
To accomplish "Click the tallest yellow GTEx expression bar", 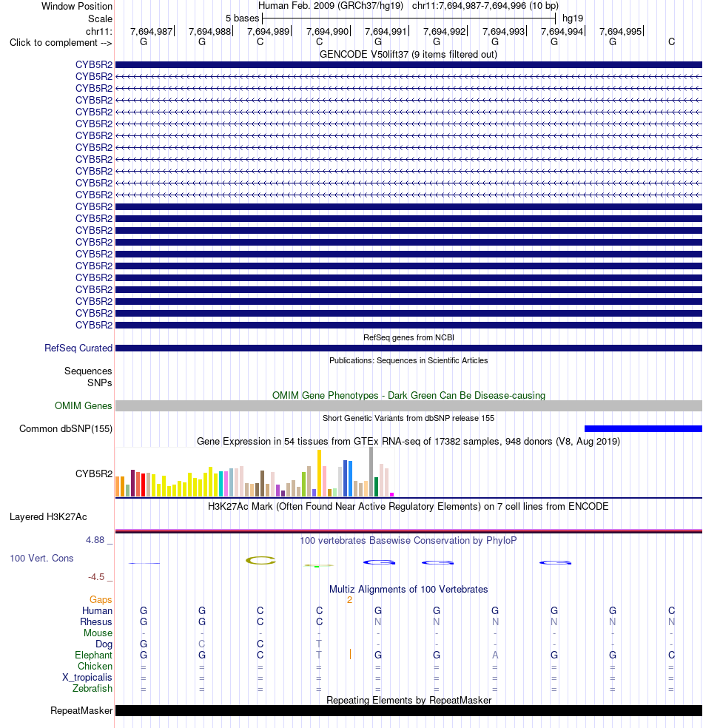I will [319, 473].
